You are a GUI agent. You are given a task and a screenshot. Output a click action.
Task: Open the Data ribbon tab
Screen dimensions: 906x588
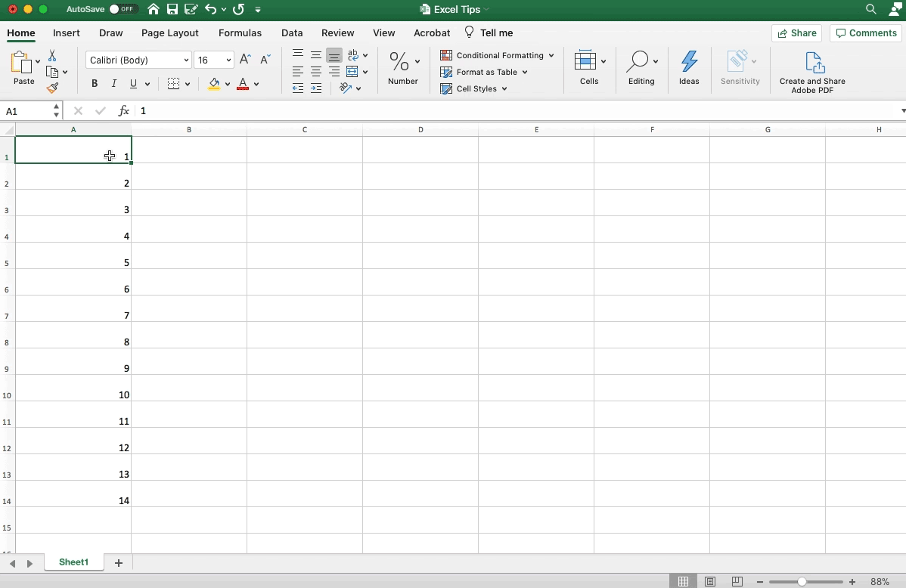292,32
